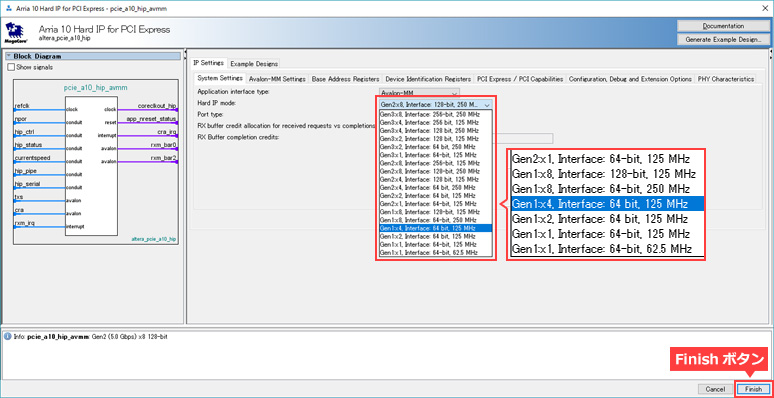Select highlighted Gen1:x4, 64 bit, 125 MHz option
The width and height of the screenshot is (774, 398).
pyautogui.click(x=435, y=228)
